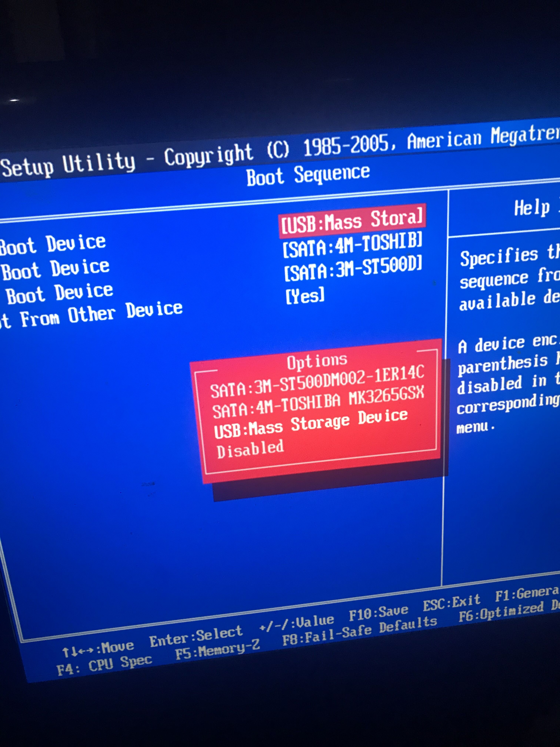The width and height of the screenshot is (560, 747).
Task: Click the Boot From Other Device label
Action: coord(91,315)
